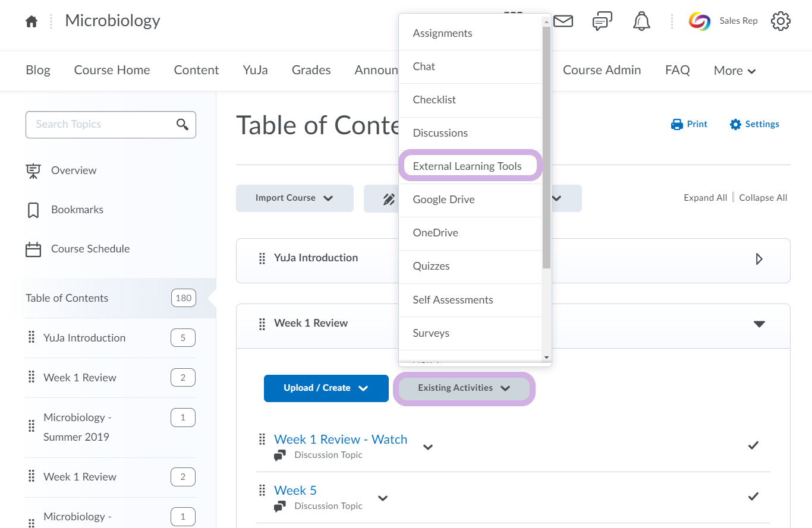Viewport: 812px width, 528px height.
Task: Open the Week 5 topic link
Action: pos(295,491)
